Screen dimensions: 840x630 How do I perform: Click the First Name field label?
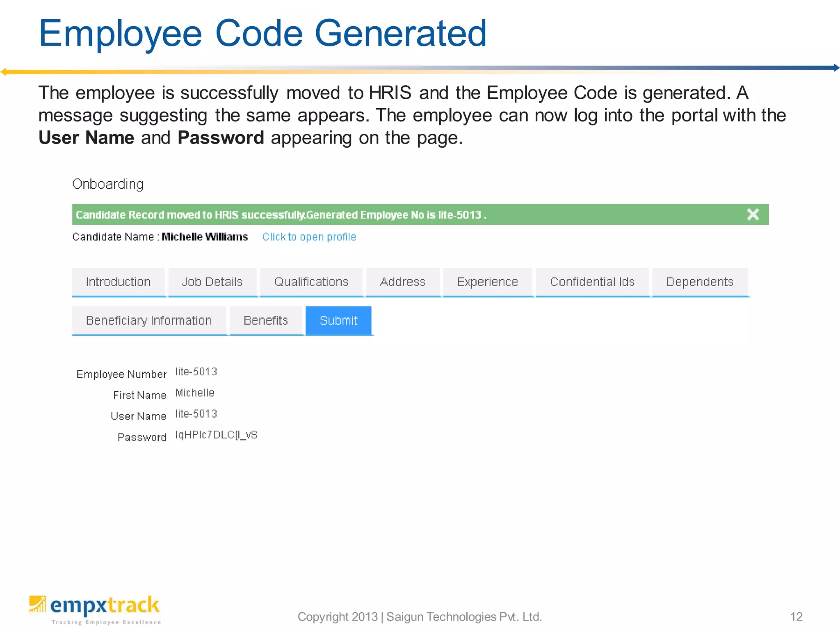point(140,395)
